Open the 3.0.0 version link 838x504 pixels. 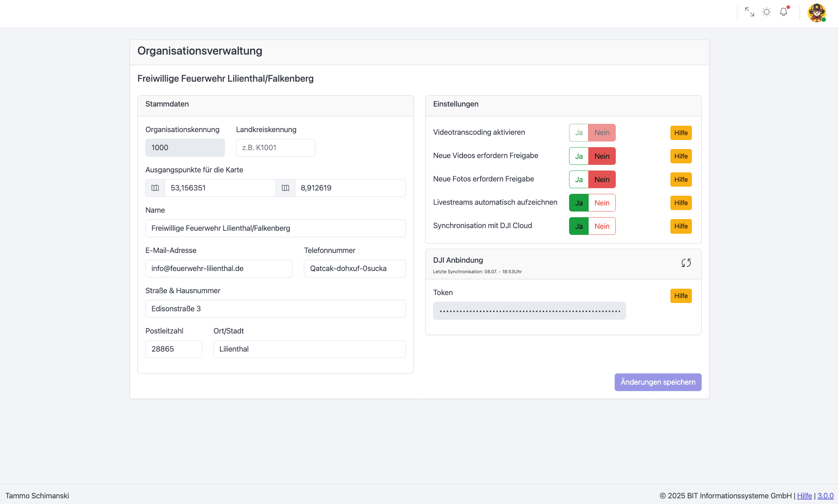tap(825, 496)
